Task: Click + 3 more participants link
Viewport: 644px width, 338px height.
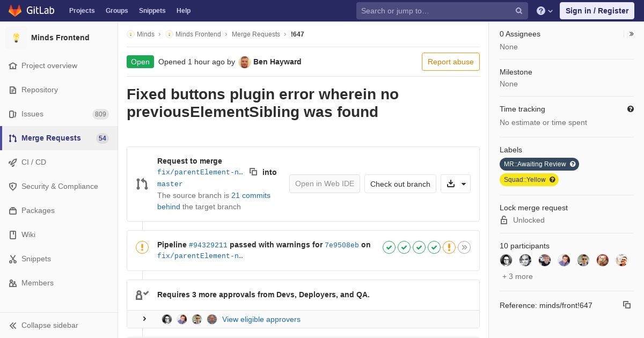Action: coord(517,276)
